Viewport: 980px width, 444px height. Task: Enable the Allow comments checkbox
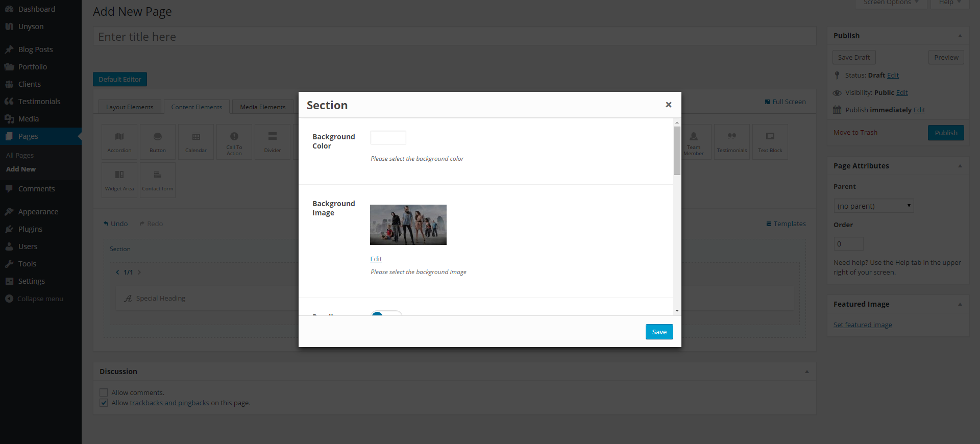[104, 392]
